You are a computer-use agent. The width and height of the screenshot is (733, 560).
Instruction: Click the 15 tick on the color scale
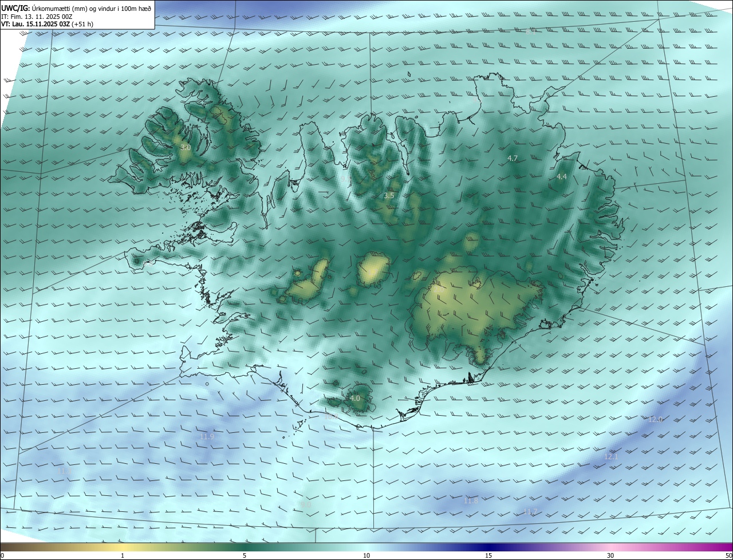[488, 555]
